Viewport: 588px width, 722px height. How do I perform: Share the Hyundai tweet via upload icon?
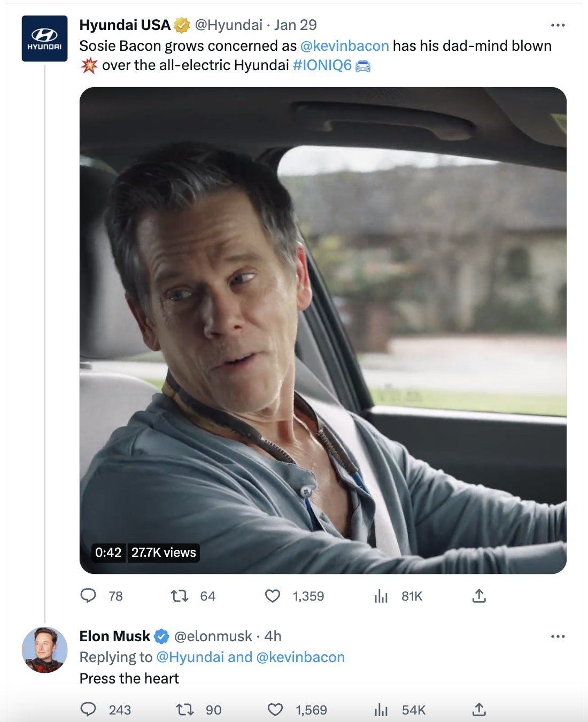[x=479, y=596]
